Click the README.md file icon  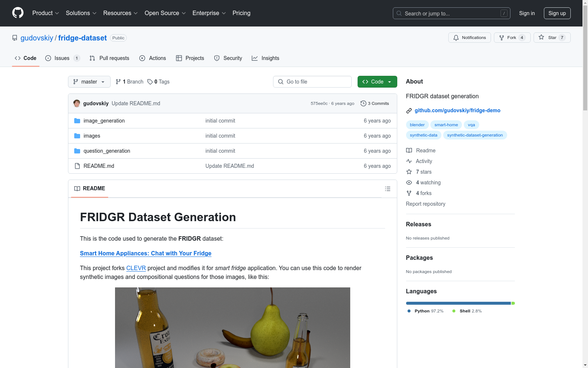click(x=77, y=166)
